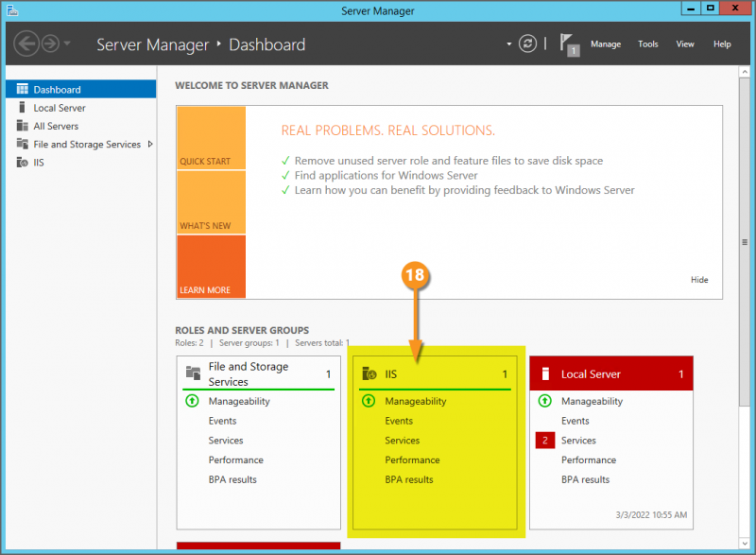Click the Server Manager title bar icon
This screenshot has height=555, width=756.
(x=12, y=10)
